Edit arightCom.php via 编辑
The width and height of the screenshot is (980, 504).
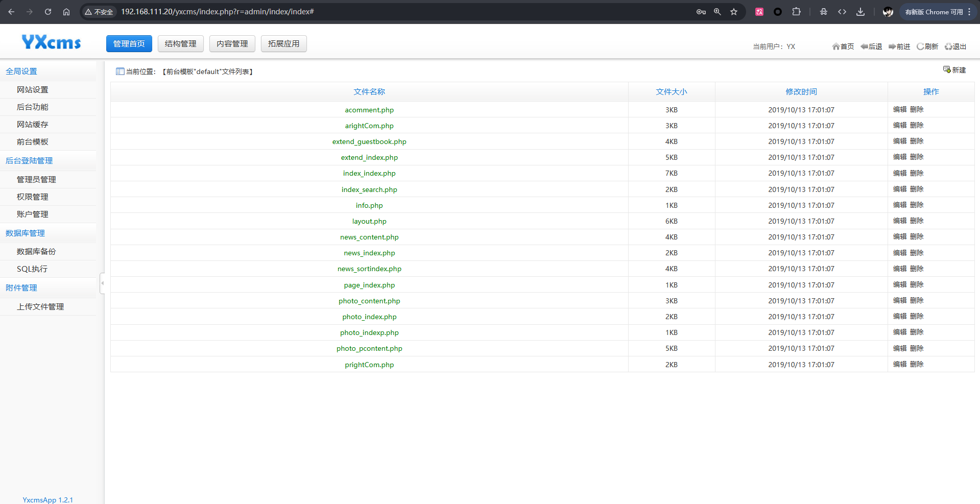900,125
